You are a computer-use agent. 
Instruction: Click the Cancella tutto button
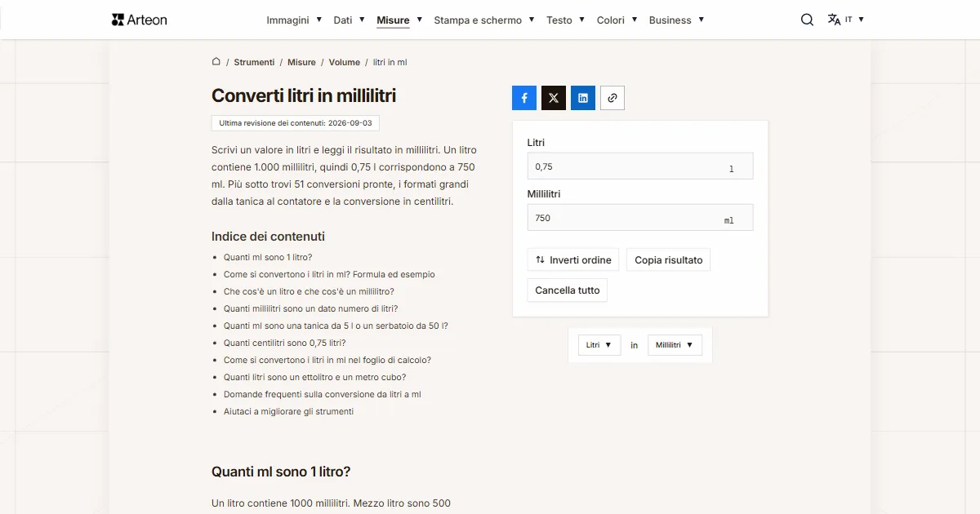click(x=568, y=290)
